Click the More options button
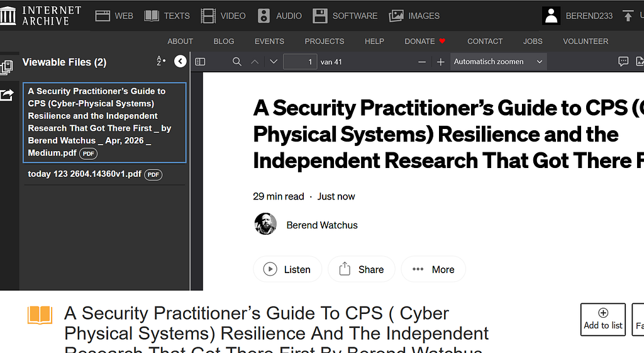The width and height of the screenshot is (644, 353). pyautogui.click(x=433, y=269)
